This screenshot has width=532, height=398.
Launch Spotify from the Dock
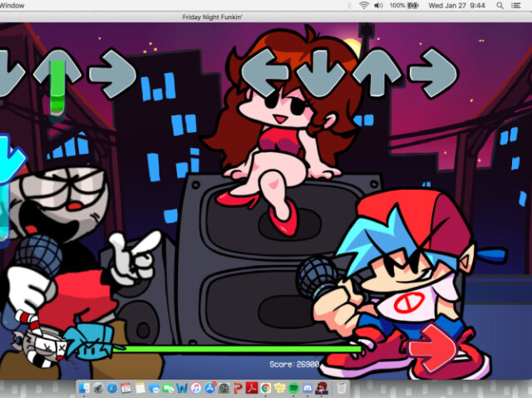coord(293,388)
